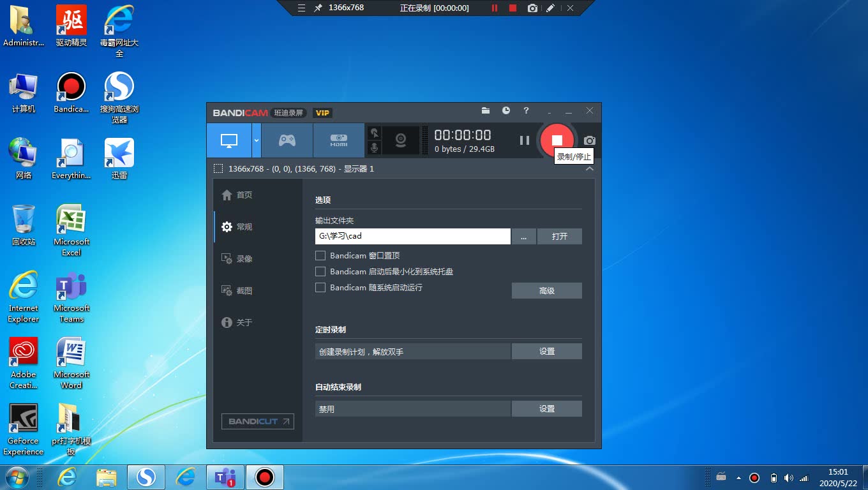Take a screenshot with Bandicam camera icon
This screenshot has width=868, height=490.
(x=590, y=140)
